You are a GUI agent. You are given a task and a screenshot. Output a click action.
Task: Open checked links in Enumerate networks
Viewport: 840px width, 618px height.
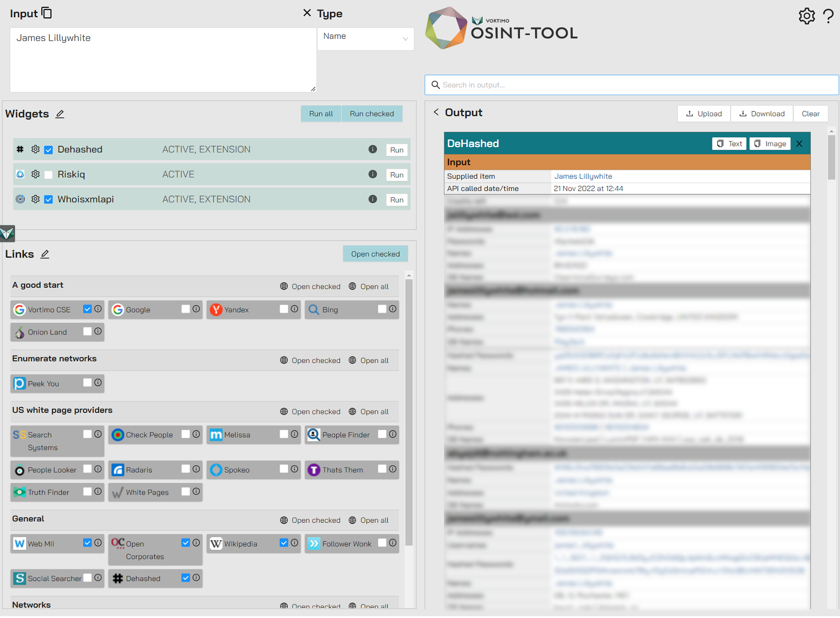pos(310,361)
